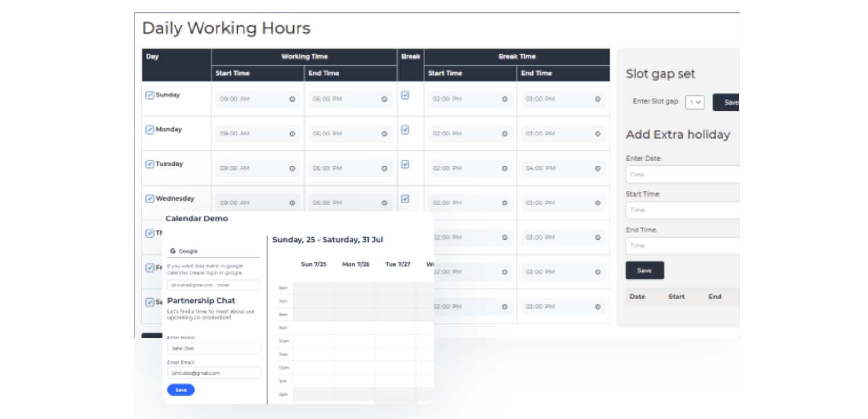Toggle the Thursday working day checkbox
Image resolution: width=868 pixels, height=419 pixels.
coord(150,233)
